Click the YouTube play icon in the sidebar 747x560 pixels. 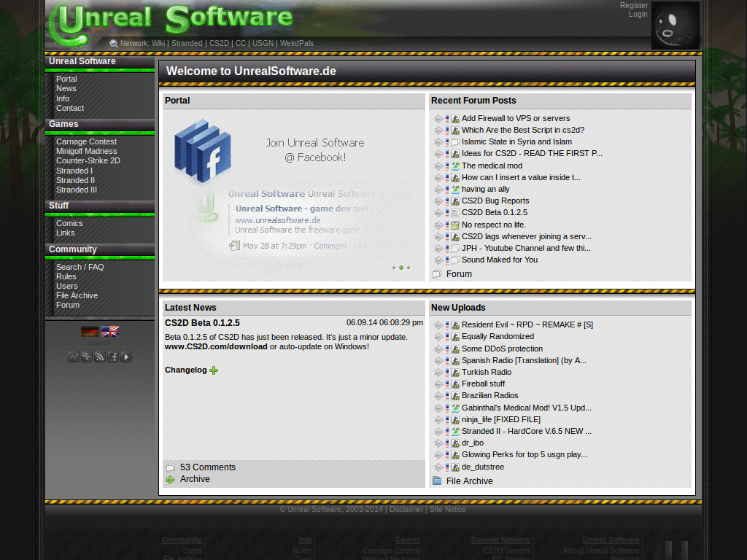(x=125, y=357)
